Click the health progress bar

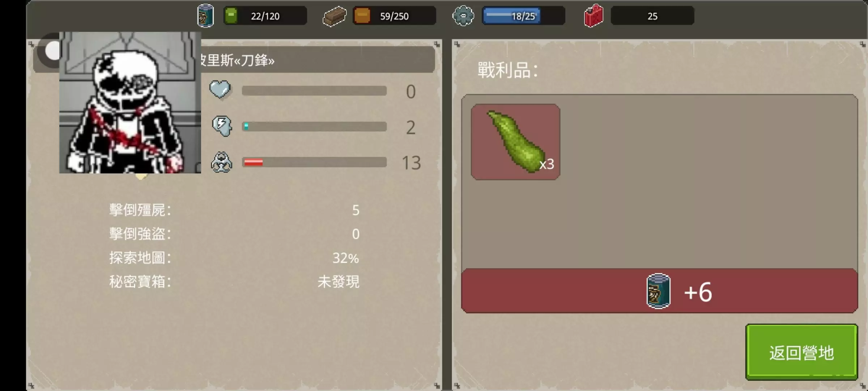(x=314, y=91)
